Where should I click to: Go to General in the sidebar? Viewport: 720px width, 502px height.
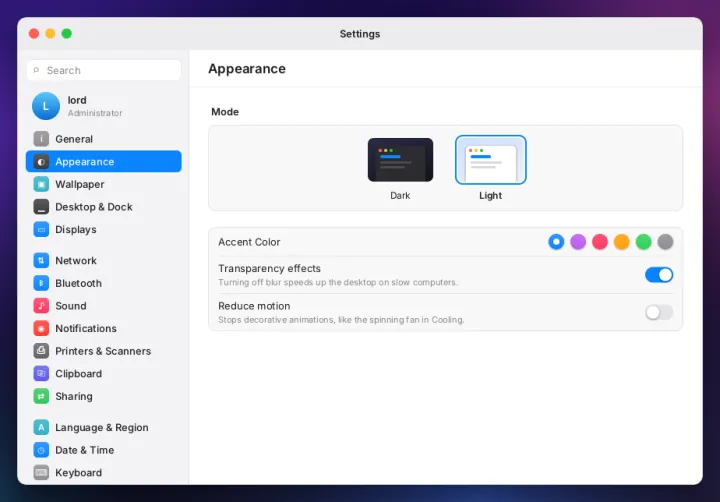104,139
